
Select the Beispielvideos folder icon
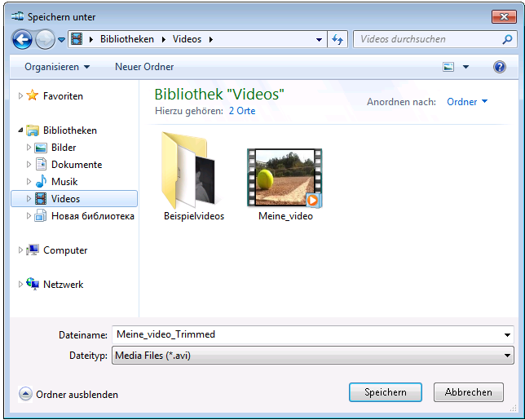(x=188, y=170)
